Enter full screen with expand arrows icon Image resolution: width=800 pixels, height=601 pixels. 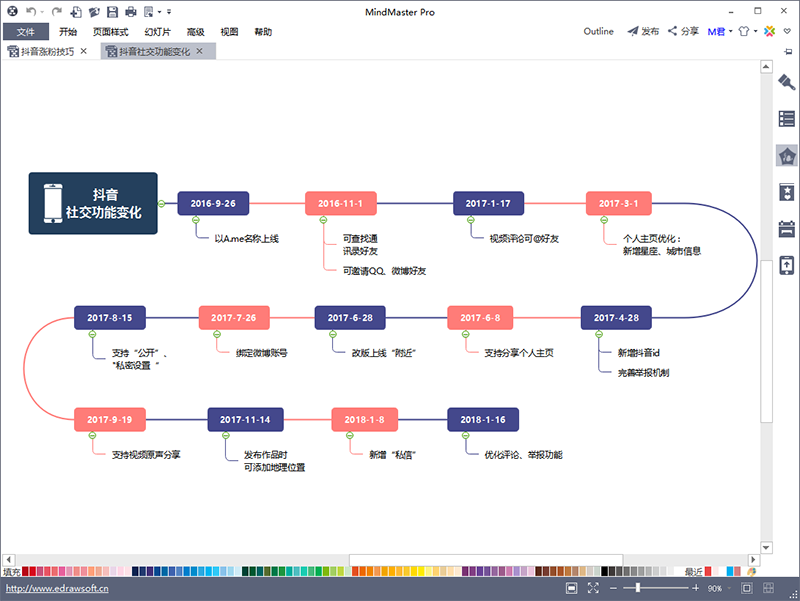point(593,588)
